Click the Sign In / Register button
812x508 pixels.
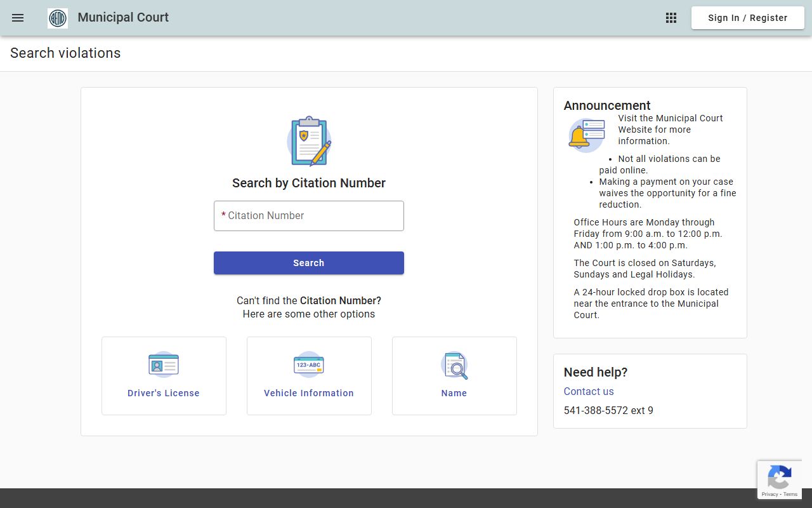pos(748,18)
